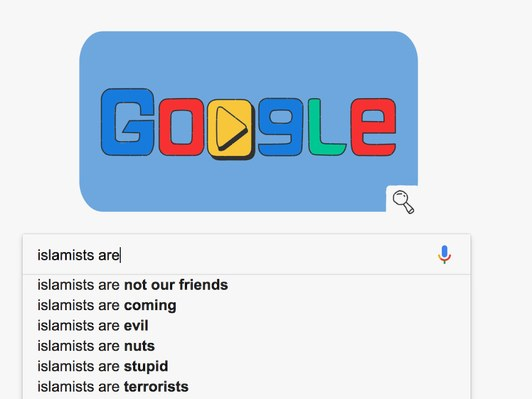Pick the 'islamists are terrorists' autocomplete entry
Image resolution: width=532 pixels, height=399 pixels.
113,387
